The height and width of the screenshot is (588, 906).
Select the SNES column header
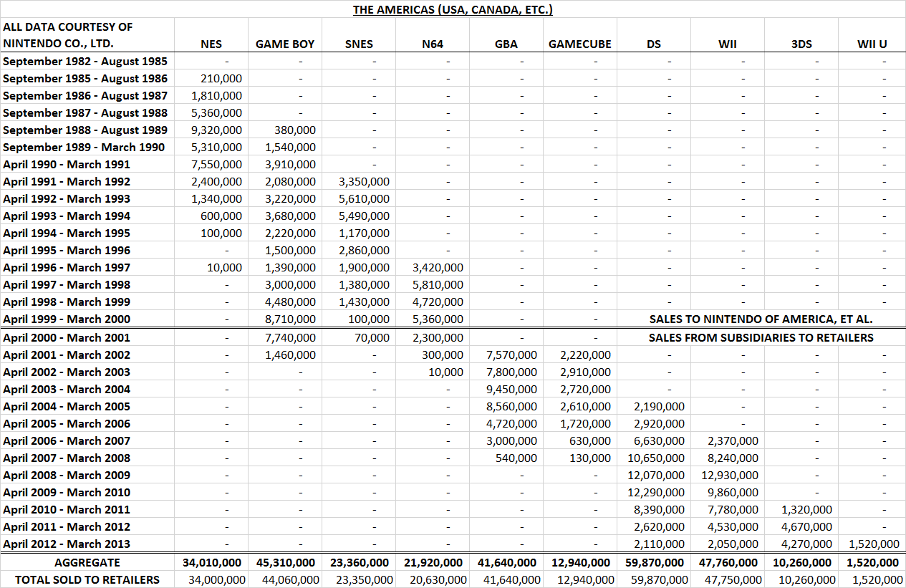point(359,44)
